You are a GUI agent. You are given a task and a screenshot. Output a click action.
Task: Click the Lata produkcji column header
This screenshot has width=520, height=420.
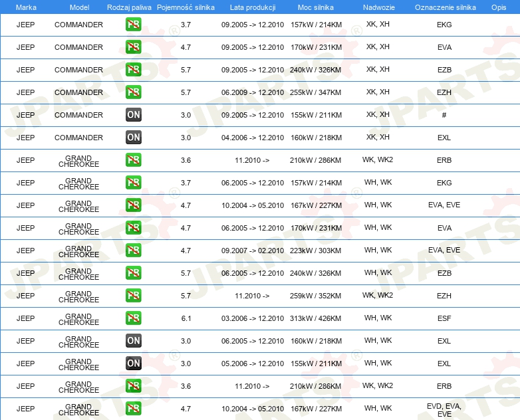(253, 7)
